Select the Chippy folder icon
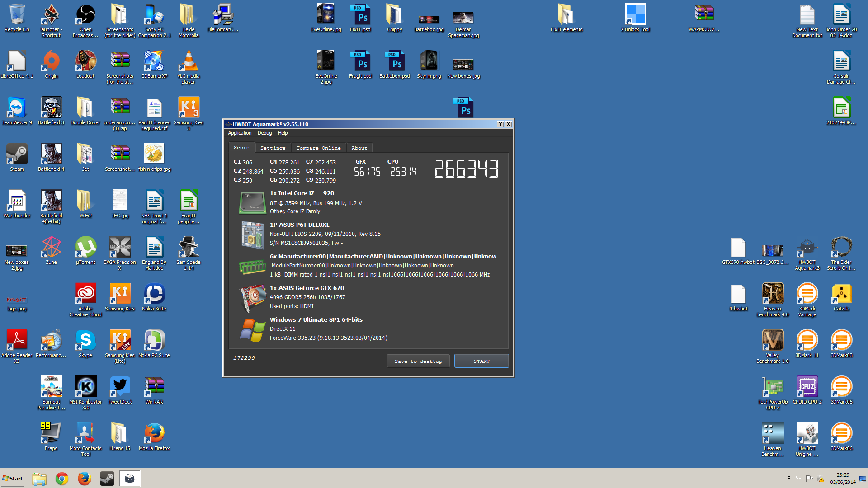868x488 pixels. [394, 18]
